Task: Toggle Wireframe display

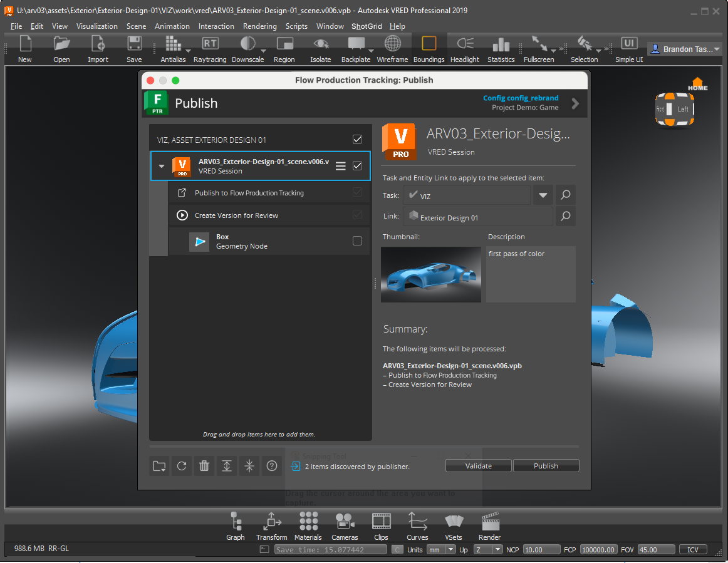Action: (392, 49)
